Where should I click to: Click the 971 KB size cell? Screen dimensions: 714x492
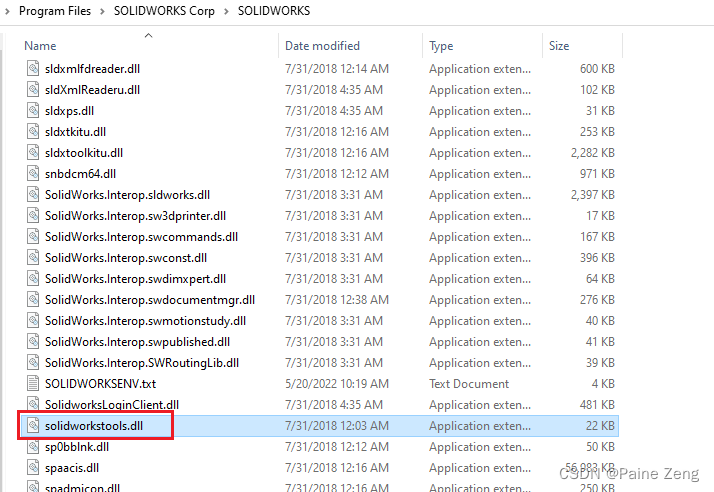tap(597, 174)
